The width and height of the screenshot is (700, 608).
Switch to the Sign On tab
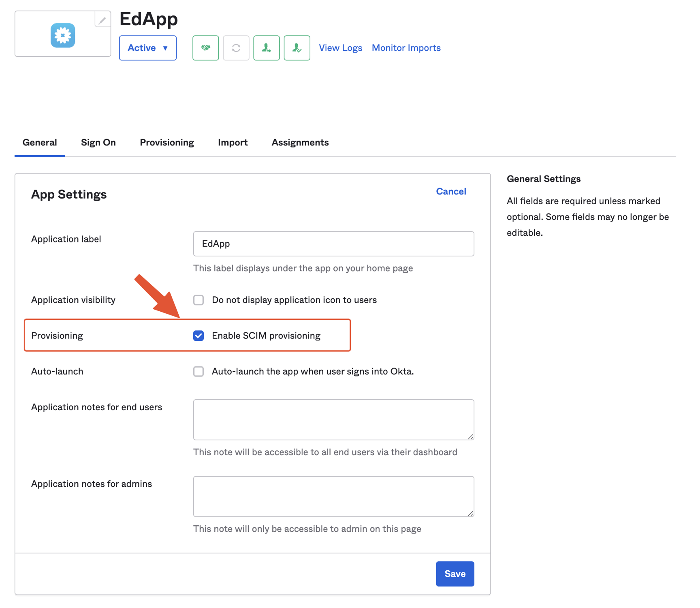pyautogui.click(x=98, y=142)
